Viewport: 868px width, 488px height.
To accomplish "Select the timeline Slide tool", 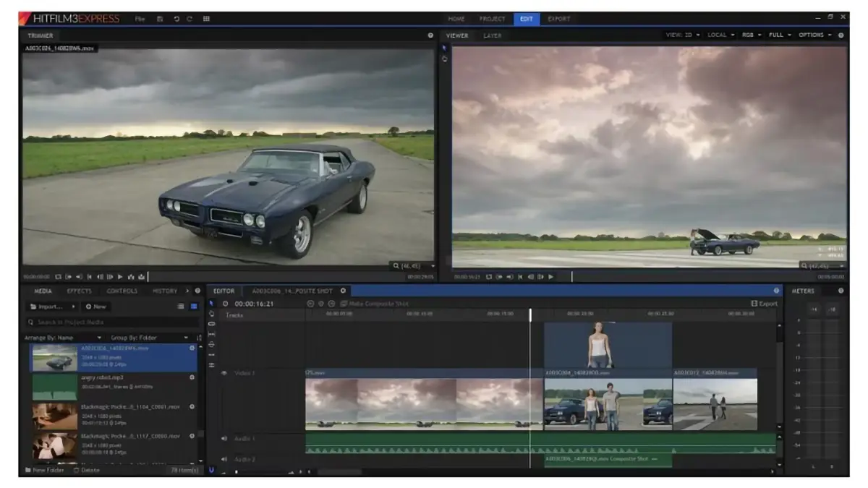I will [211, 344].
